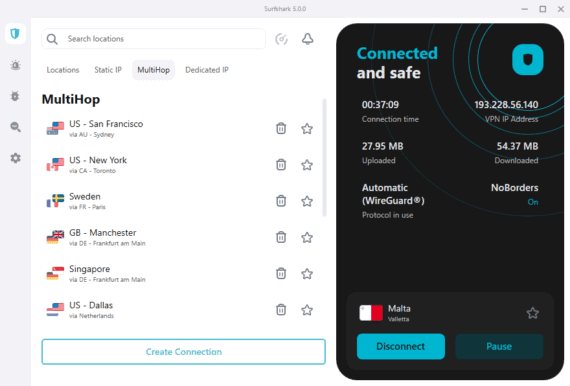Open the notifications bell icon
Screen dimensions: 570x386
pos(308,39)
